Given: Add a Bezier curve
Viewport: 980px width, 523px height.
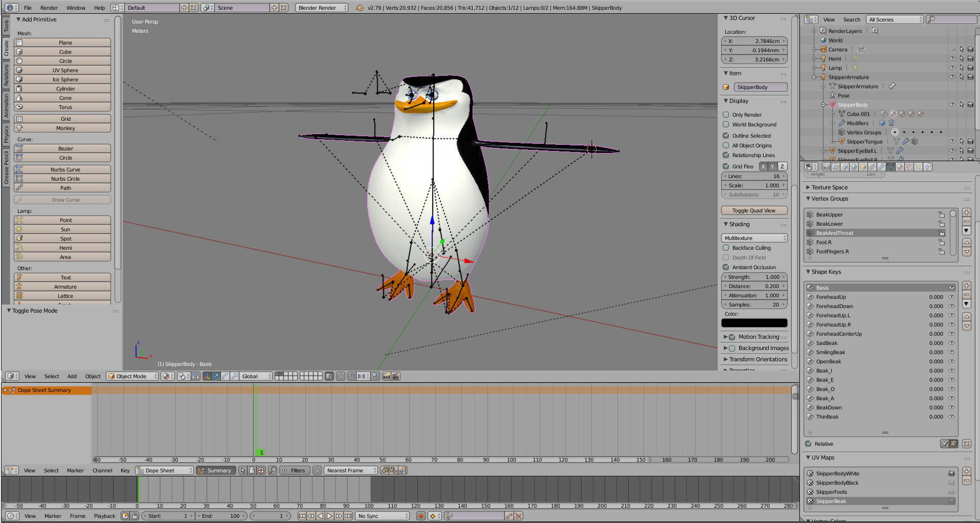Looking at the screenshot, I should pyautogui.click(x=62, y=148).
